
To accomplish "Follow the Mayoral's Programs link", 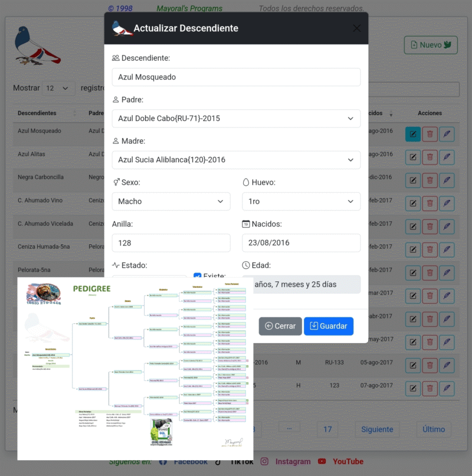I will tap(189, 8).
